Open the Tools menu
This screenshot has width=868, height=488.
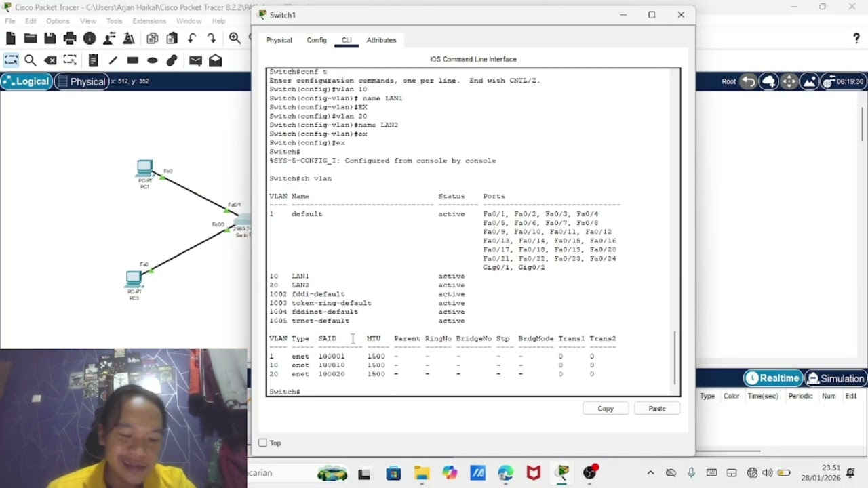click(114, 21)
